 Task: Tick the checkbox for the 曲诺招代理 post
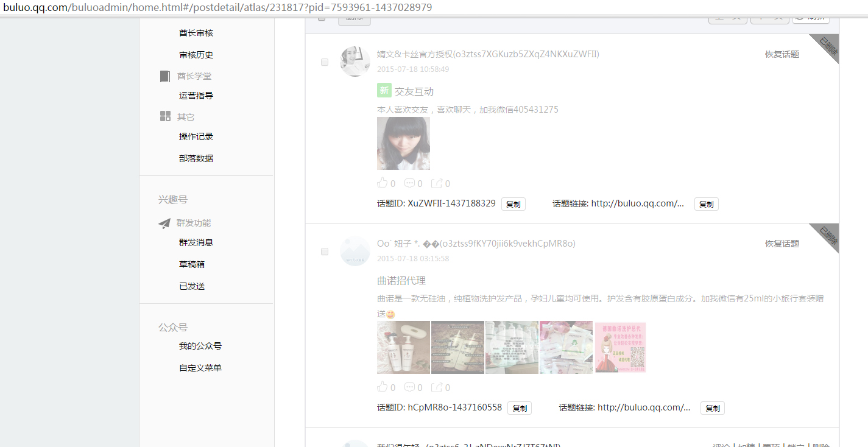(x=325, y=252)
